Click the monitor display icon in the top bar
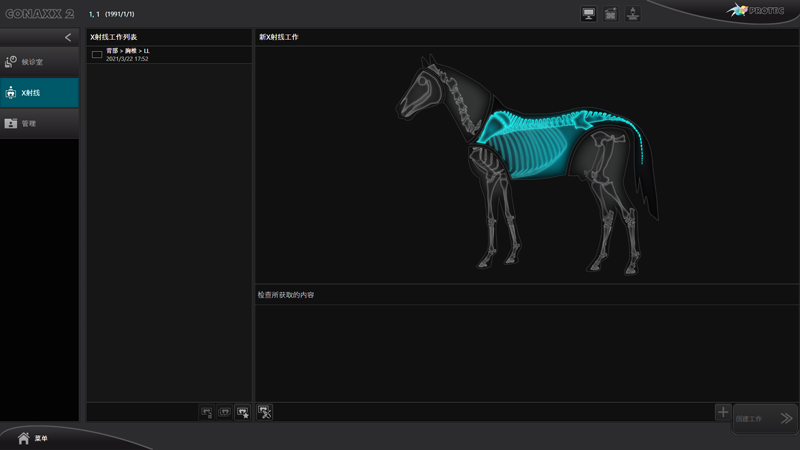 point(588,14)
